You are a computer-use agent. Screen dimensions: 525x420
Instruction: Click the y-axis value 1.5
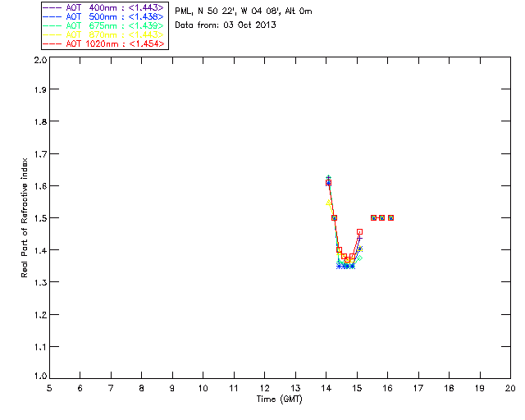(40, 218)
